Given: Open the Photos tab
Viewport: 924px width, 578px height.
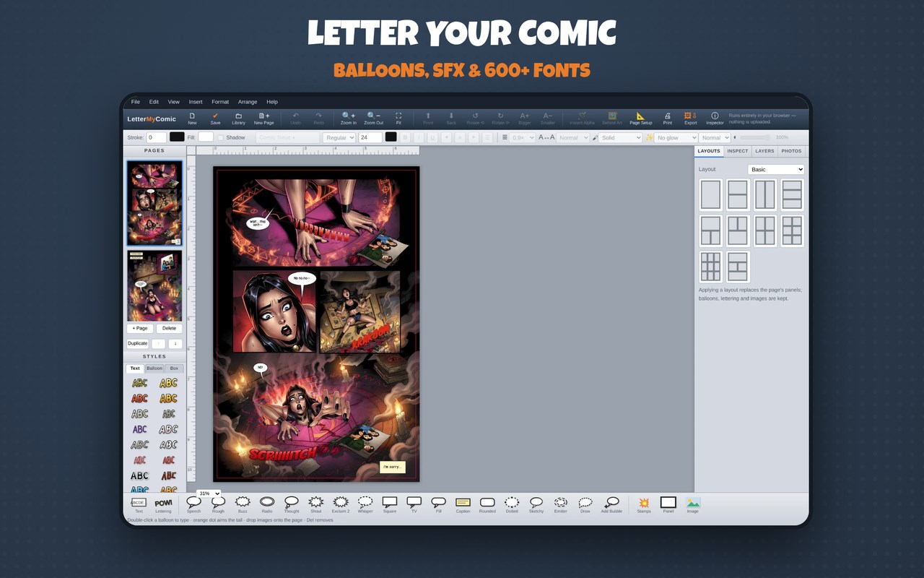Looking at the screenshot, I should [791, 151].
